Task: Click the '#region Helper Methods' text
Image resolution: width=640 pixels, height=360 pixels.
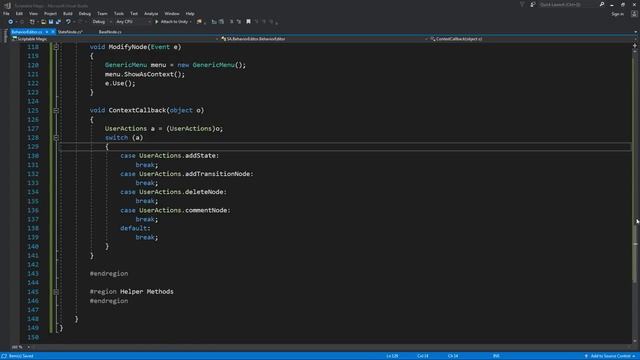Action: 131,291
